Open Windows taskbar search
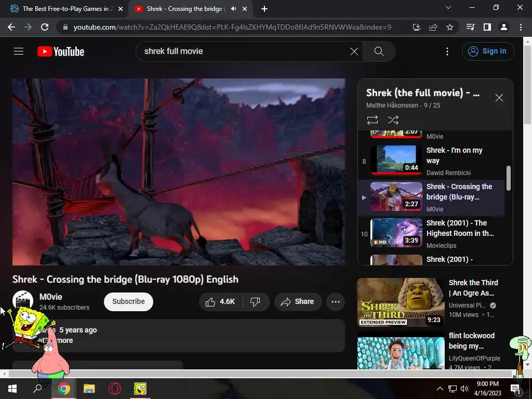 (37, 389)
